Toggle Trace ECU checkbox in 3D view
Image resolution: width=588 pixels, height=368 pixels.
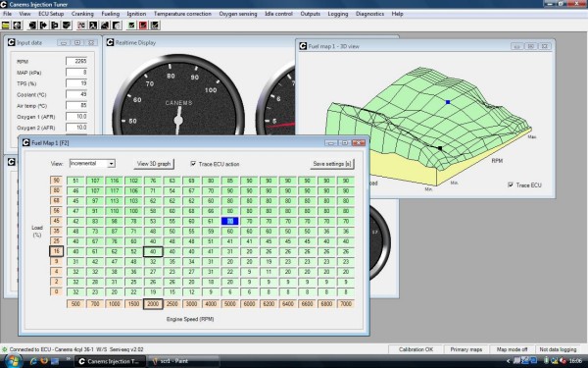coord(510,184)
